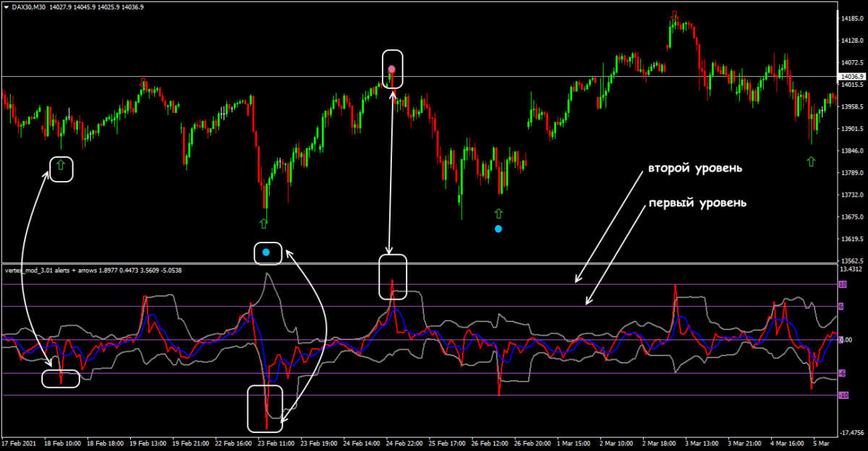The image size is (868, 451).
Task: Open the chart triangle menu beside DAX30,M30
Action: [x=7, y=7]
